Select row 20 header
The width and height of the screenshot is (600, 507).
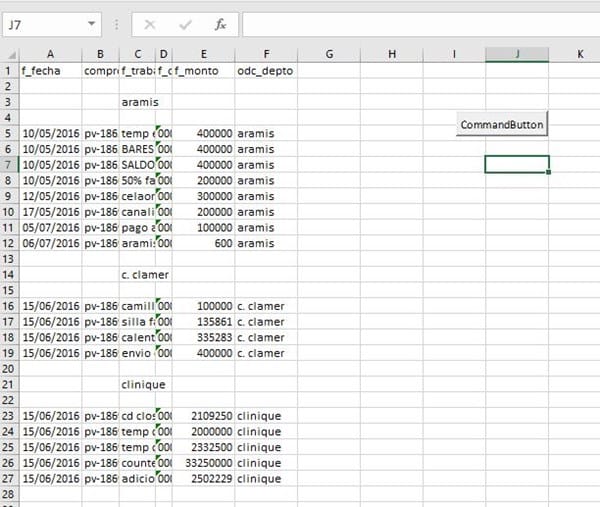tap(8, 369)
